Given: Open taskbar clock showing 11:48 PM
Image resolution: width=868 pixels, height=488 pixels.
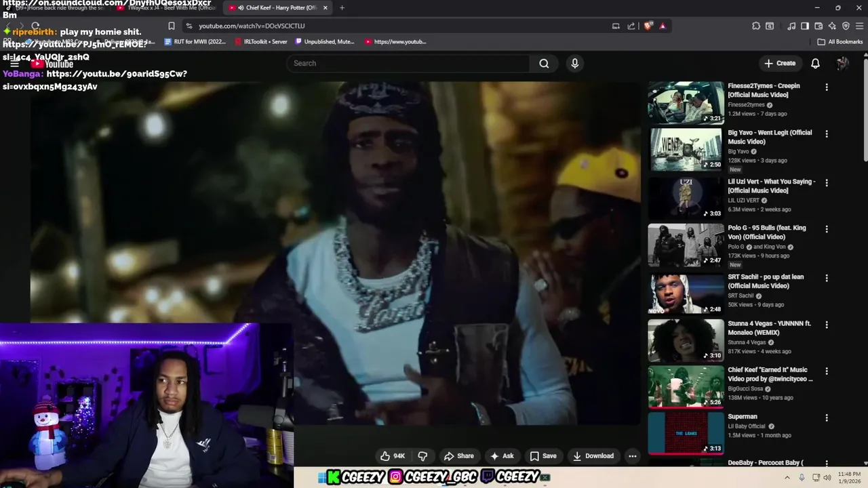Looking at the screenshot, I should (x=849, y=478).
